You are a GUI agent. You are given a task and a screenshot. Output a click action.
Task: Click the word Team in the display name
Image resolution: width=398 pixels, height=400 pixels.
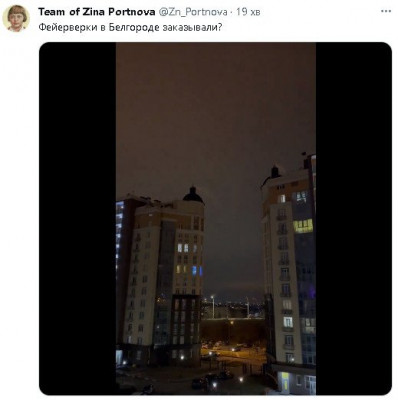click(x=52, y=12)
